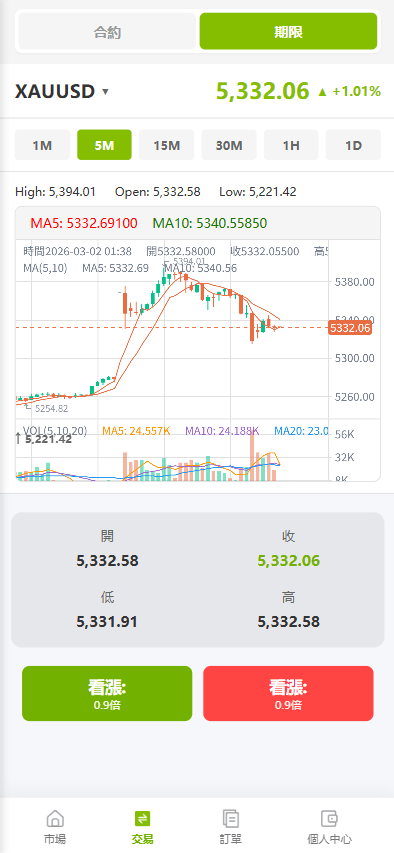Click the XAUUSD symbol name

pos(55,91)
